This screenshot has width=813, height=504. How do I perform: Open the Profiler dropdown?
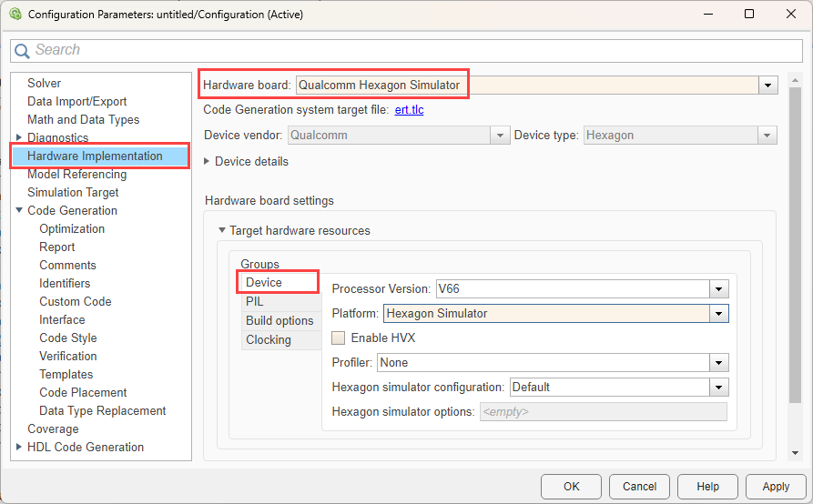click(x=719, y=363)
